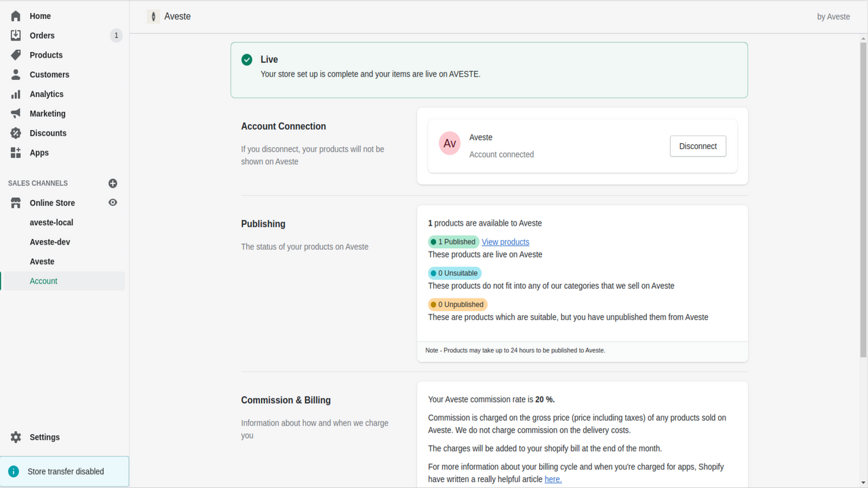Click the Online Store storefront icon
The width and height of the screenshot is (868, 488).
click(x=15, y=203)
